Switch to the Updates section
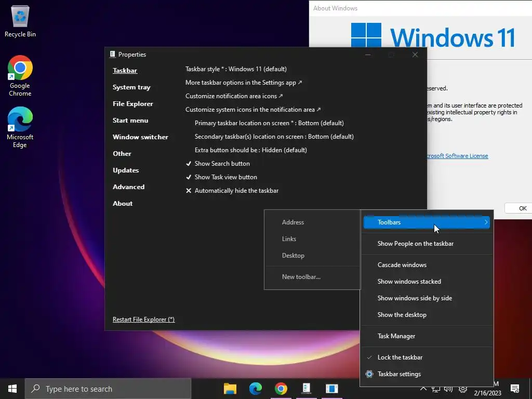 coord(126,170)
